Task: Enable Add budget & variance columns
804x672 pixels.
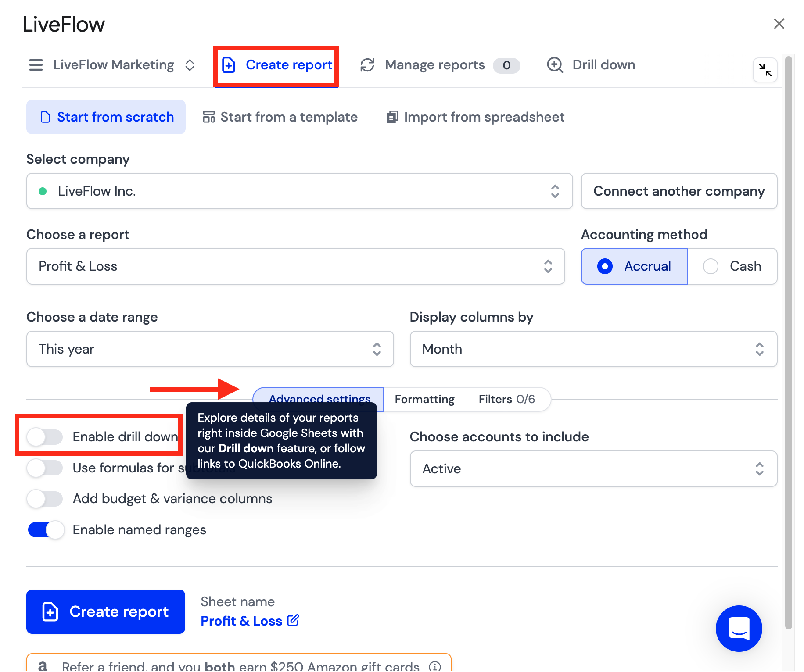Action: pyautogui.click(x=45, y=499)
